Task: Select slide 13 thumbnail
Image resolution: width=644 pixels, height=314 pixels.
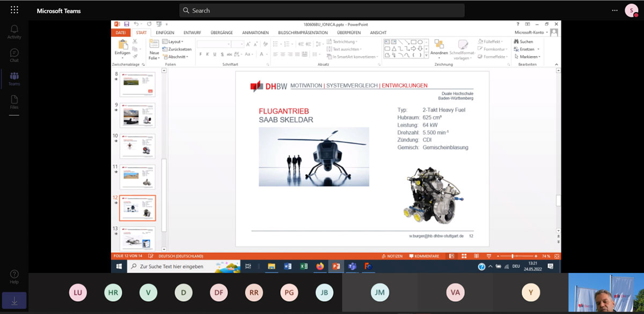Action: [137, 237]
